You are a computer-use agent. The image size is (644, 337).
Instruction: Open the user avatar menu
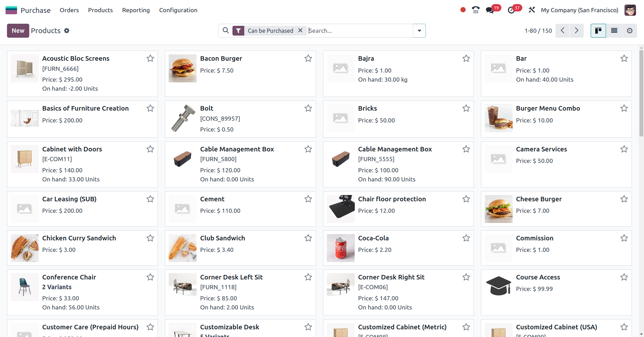[630, 10]
